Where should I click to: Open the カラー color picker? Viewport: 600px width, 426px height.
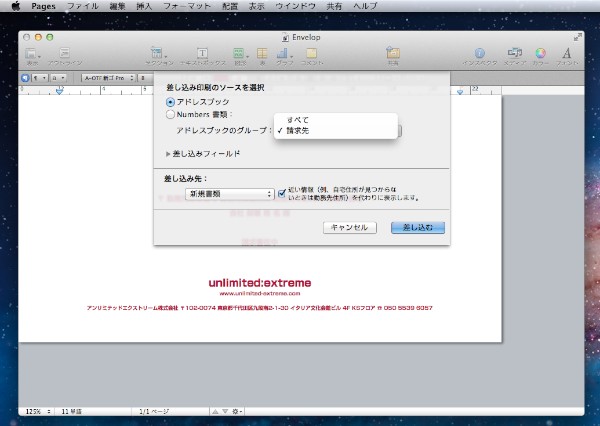point(540,56)
